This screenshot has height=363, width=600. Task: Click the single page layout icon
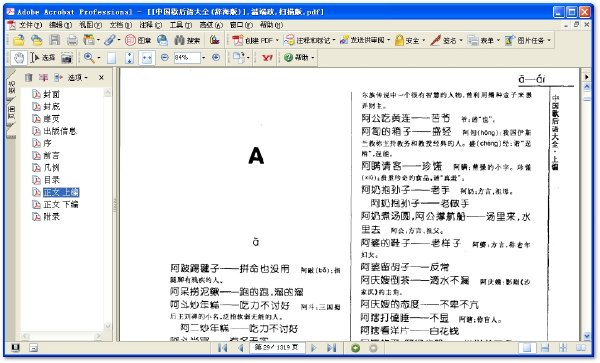527,348
